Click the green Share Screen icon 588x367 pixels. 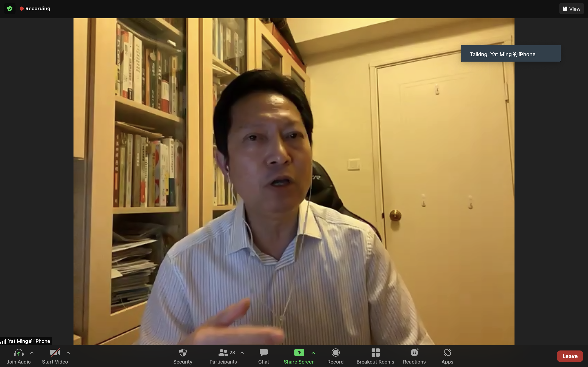(299, 353)
